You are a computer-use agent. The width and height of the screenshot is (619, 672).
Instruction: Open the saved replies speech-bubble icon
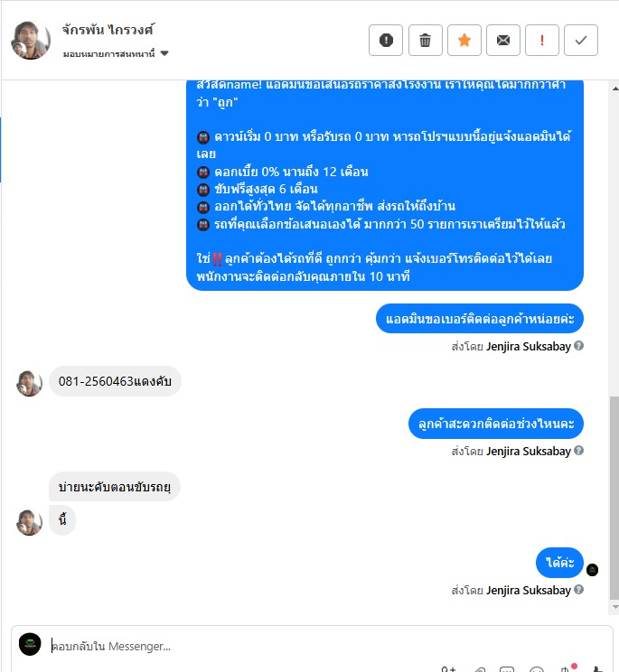[507, 669]
